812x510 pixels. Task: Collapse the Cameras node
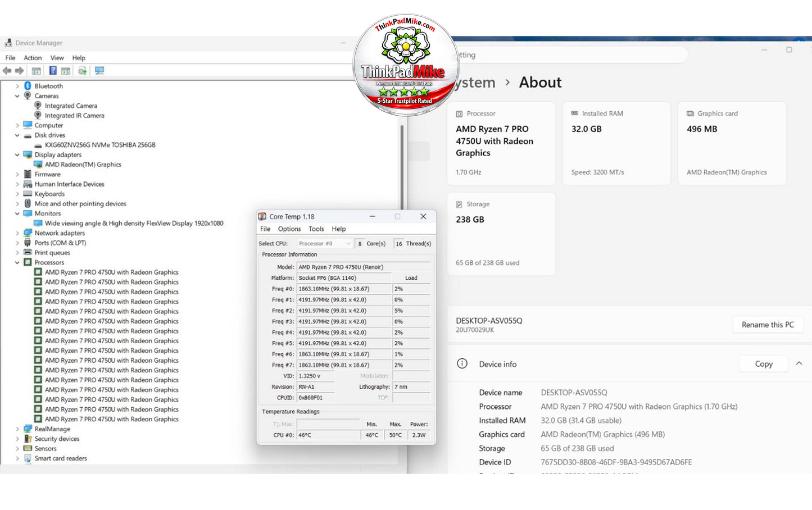17,96
